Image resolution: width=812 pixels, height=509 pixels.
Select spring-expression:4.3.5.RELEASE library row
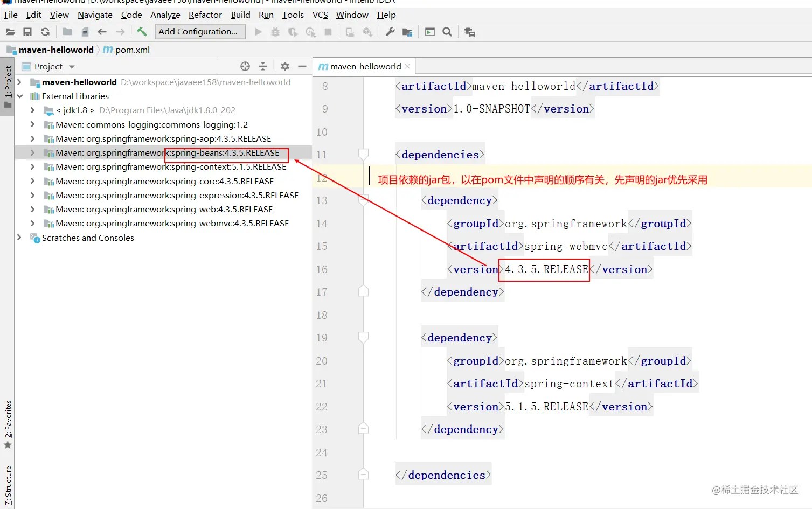pyautogui.click(x=163, y=195)
